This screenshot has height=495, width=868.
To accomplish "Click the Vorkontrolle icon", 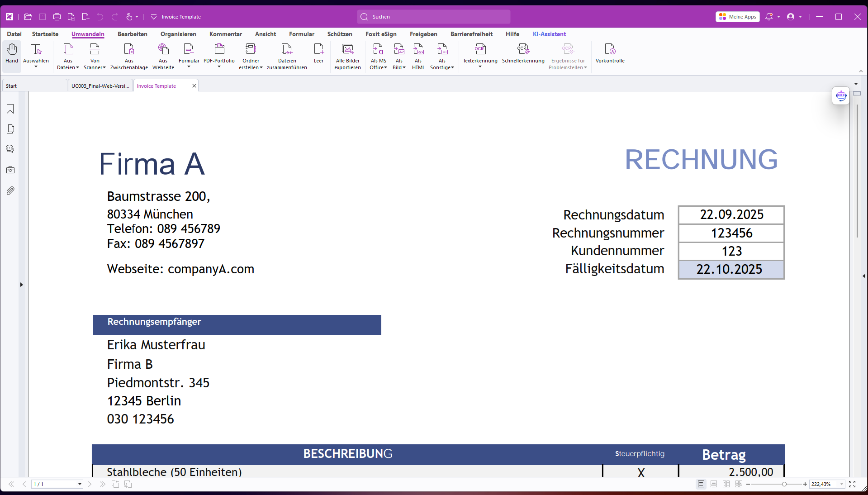I will [610, 50].
